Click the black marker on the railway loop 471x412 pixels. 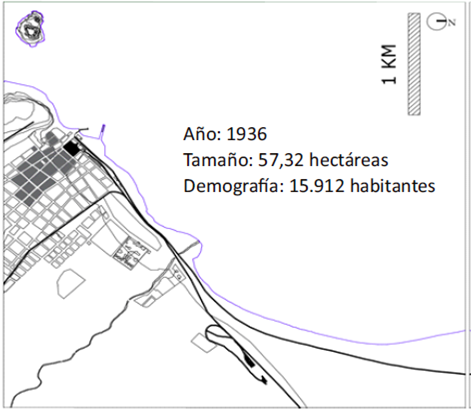coord(249,361)
